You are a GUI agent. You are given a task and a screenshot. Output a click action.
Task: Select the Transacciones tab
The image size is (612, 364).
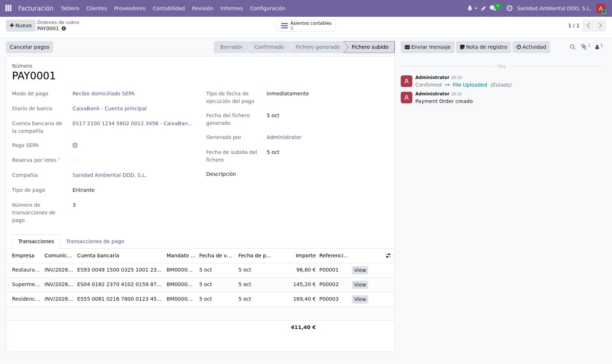pos(36,241)
